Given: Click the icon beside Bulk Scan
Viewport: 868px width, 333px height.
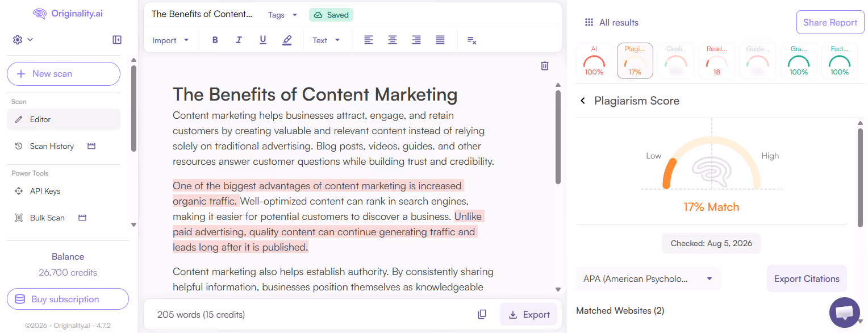Looking at the screenshot, I should pyautogui.click(x=82, y=218).
